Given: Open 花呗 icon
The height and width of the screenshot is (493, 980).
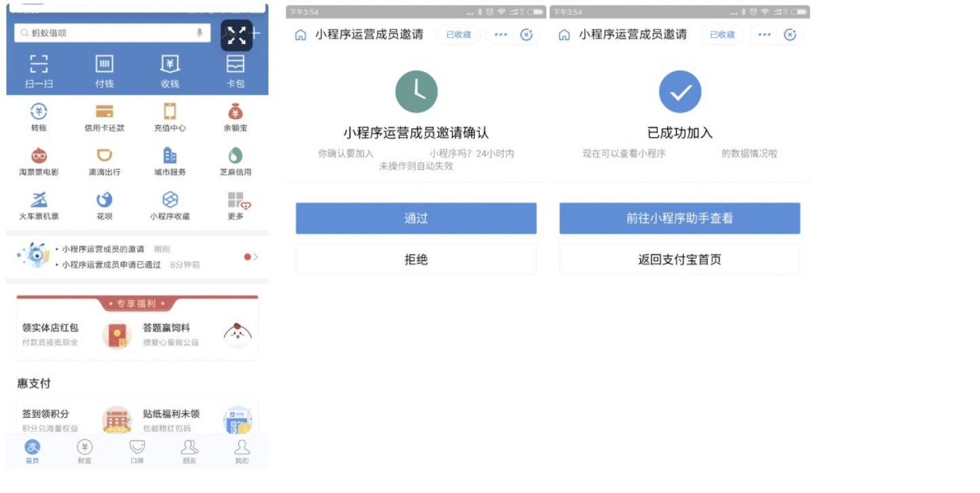Looking at the screenshot, I should pyautogui.click(x=104, y=200).
